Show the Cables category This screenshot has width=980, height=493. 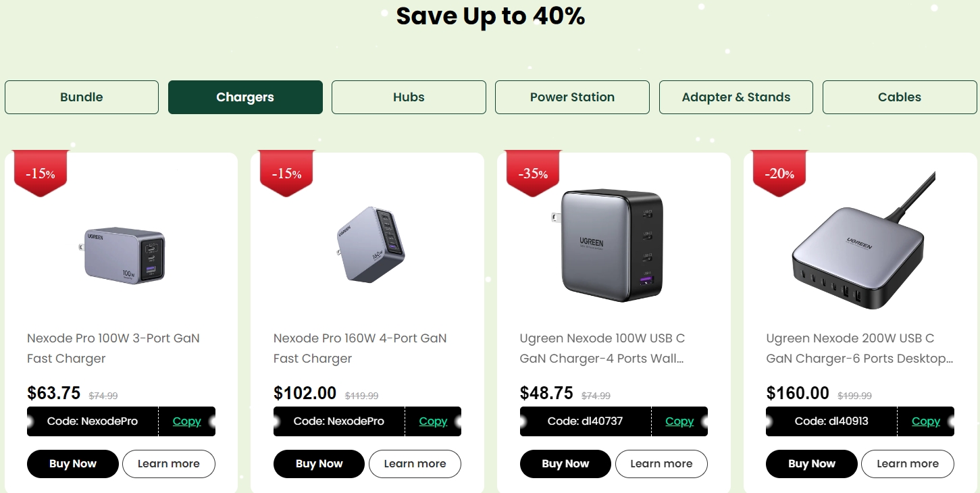899,97
